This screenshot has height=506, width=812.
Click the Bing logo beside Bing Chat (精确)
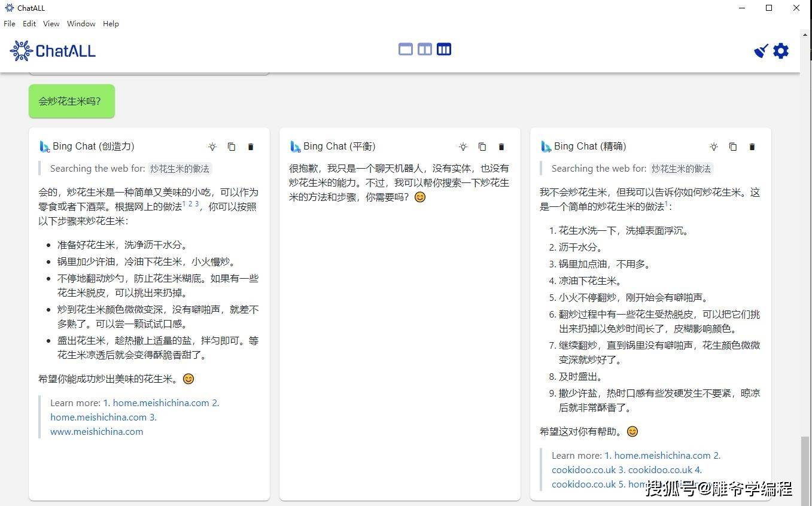pos(545,146)
